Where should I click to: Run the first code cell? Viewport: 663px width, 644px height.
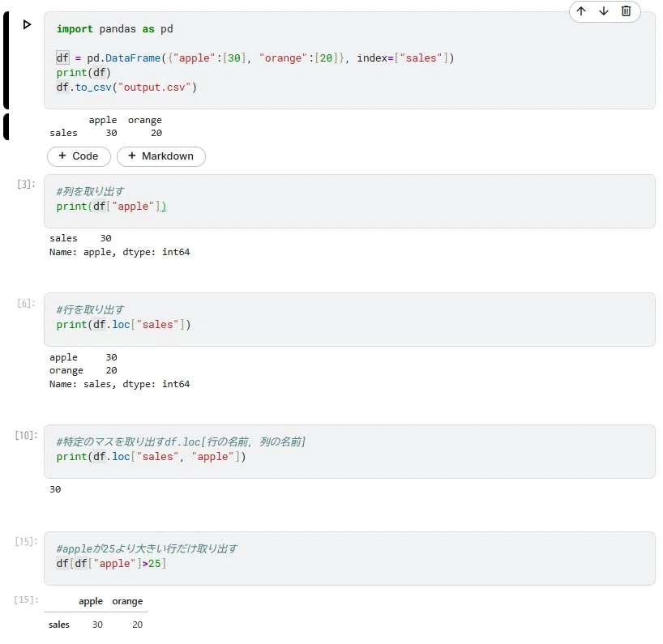tap(27, 24)
